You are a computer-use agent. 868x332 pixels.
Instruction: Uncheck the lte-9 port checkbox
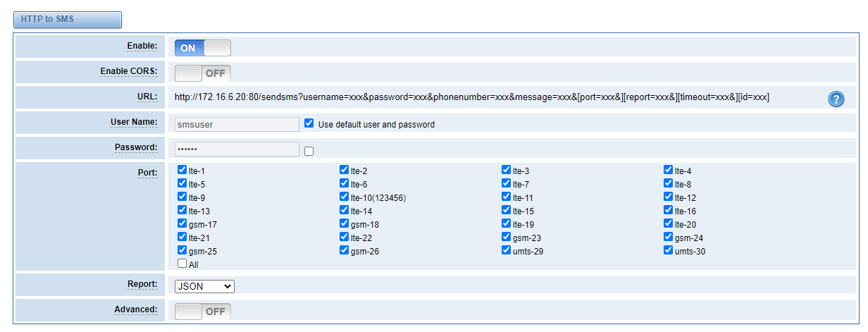tap(182, 197)
